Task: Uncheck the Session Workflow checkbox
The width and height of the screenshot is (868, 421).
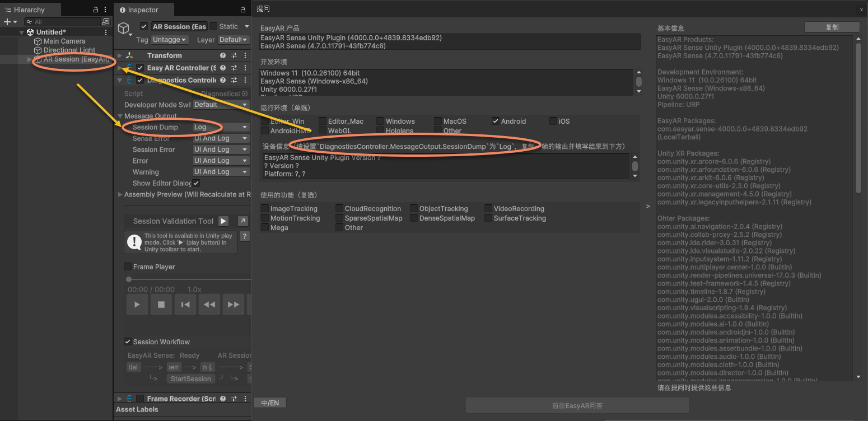Action: tap(128, 342)
